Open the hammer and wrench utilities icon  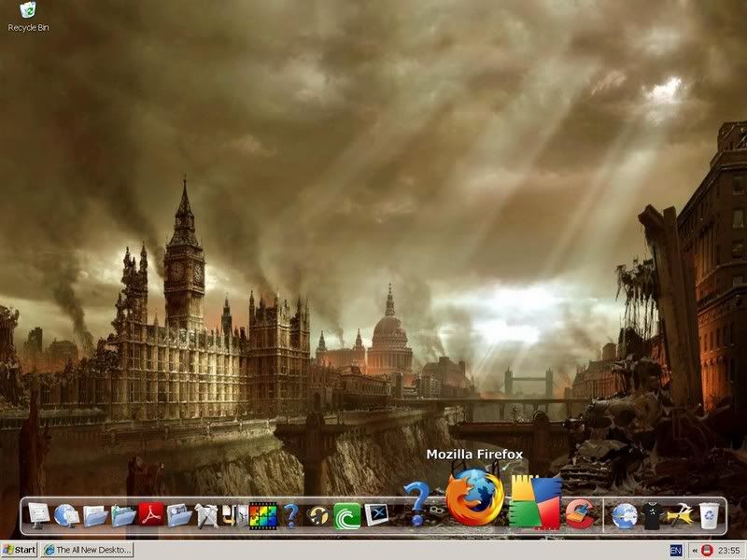207,516
